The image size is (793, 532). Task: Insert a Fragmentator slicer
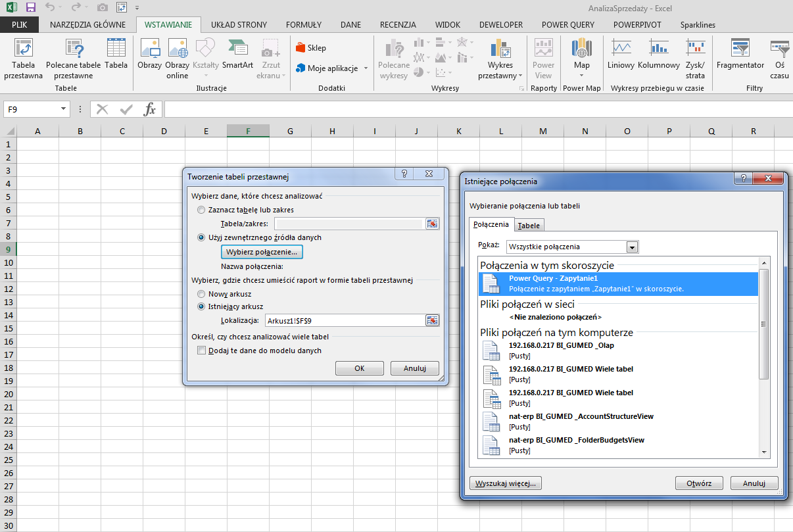(740, 54)
